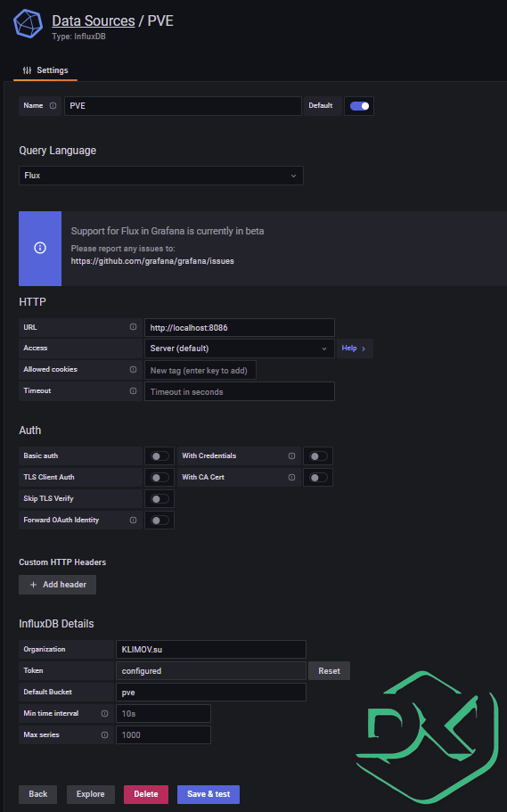The height and width of the screenshot is (812, 507).
Task: Enable the Forward OAuth Identity switch
Action: (x=159, y=520)
